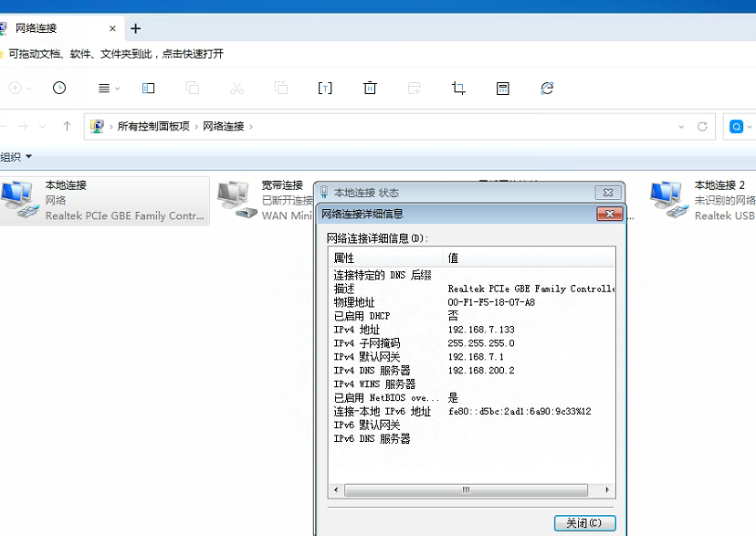Click the rename [T] icon
Viewport: 756px width, 536px height.
[x=325, y=89]
